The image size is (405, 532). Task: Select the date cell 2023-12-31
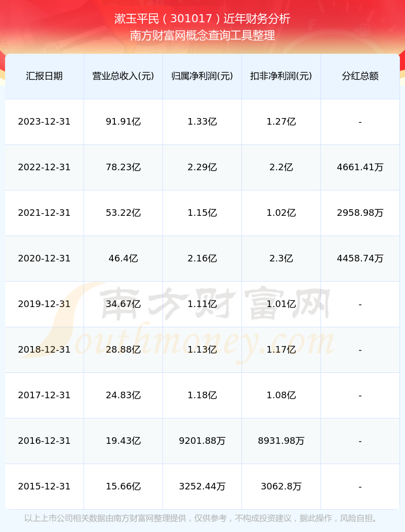(x=45, y=122)
